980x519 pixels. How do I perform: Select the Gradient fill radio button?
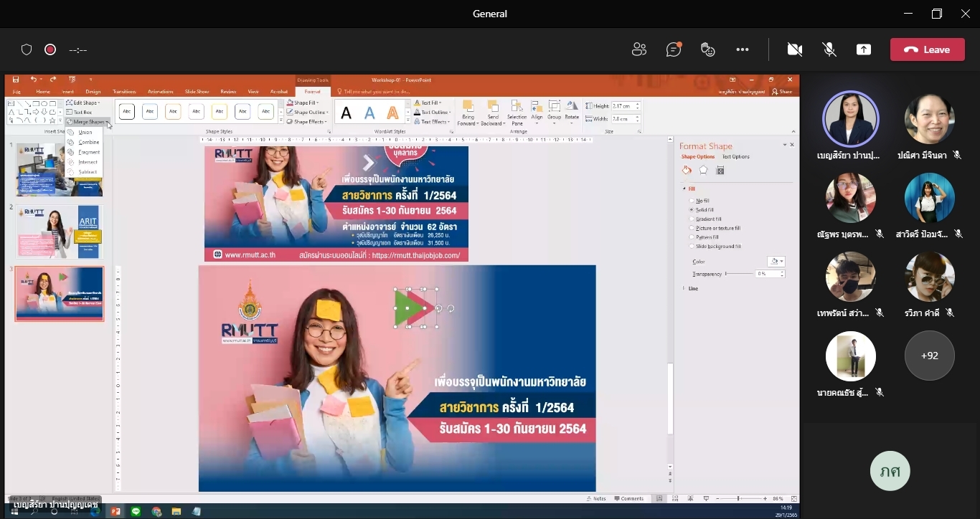tap(692, 219)
